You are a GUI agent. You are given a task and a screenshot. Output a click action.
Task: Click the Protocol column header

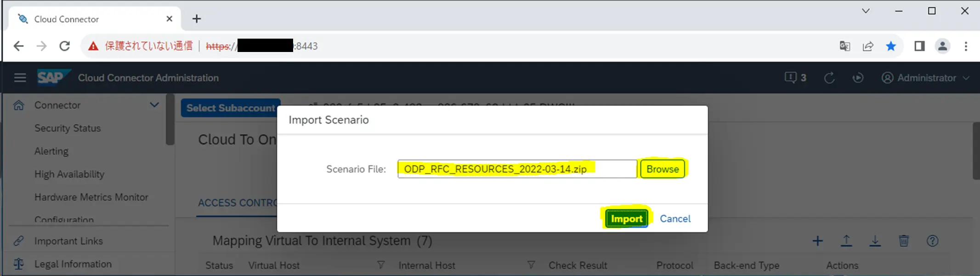tap(674, 265)
